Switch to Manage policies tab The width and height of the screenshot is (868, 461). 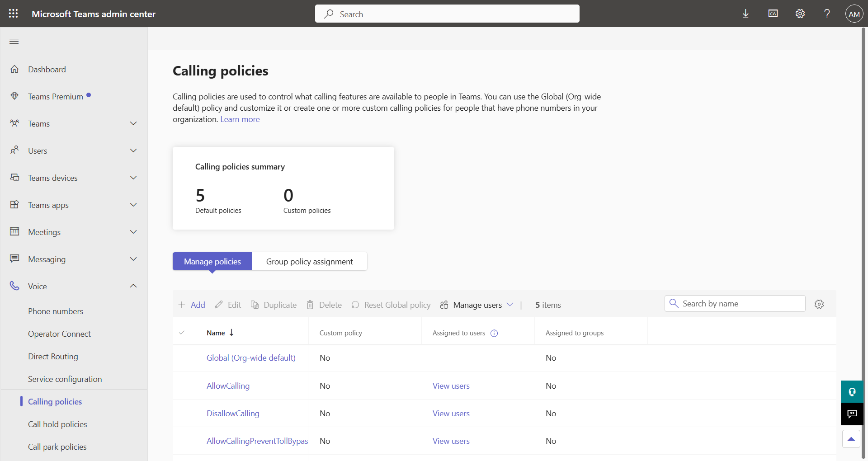tap(212, 261)
